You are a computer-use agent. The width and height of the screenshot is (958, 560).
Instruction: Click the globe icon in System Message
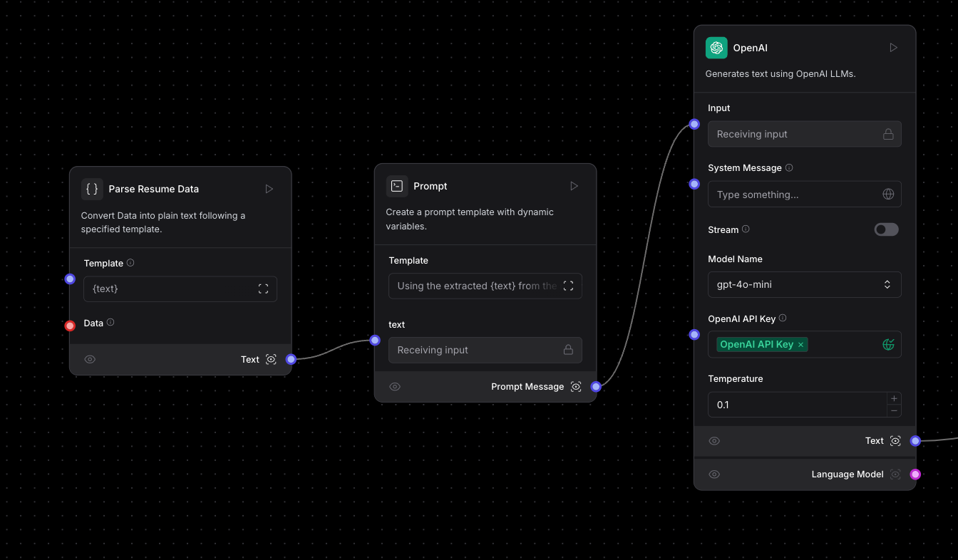tap(888, 195)
